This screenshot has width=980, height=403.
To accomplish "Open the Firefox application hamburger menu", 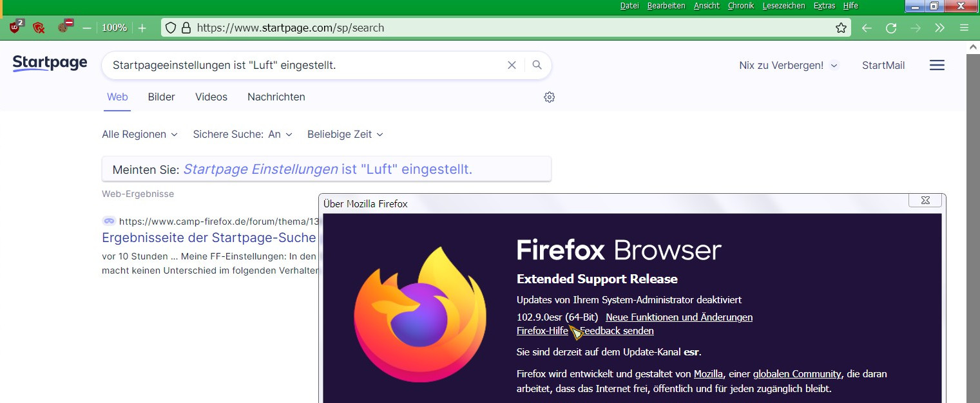I will [x=964, y=28].
